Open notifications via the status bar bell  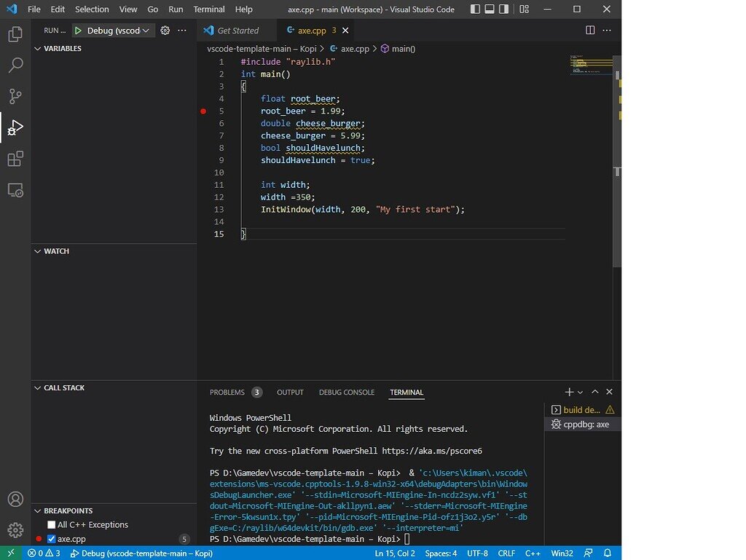(608, 553)
